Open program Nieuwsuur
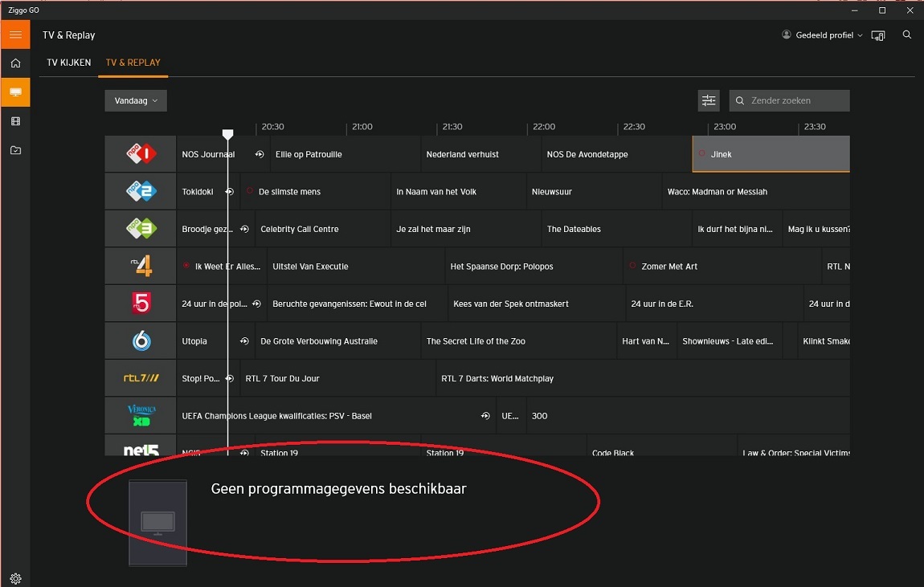Screen dimensions: 924x587 pos(594,191)
